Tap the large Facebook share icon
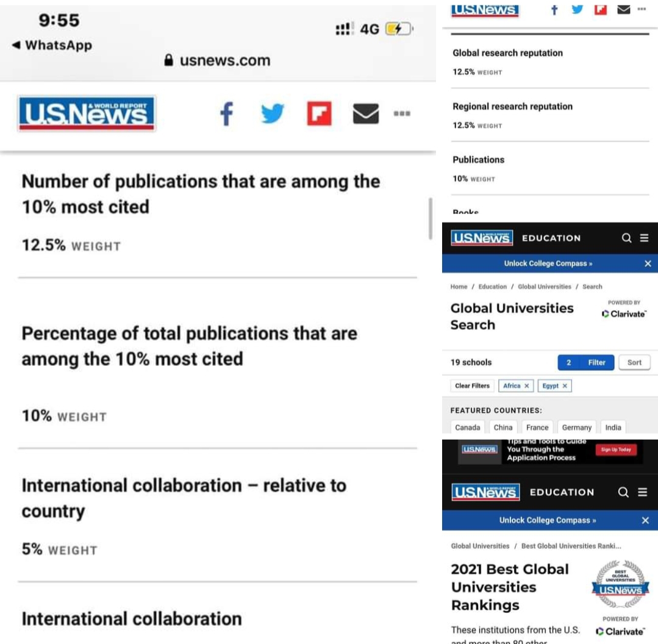The width and height of the screenshot is (658, 644). 226,114
